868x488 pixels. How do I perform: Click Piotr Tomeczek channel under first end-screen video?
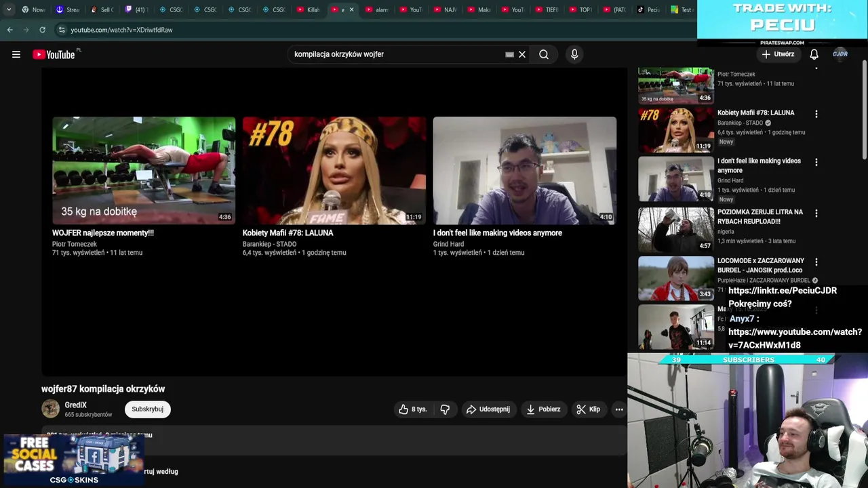click(75, 244)
